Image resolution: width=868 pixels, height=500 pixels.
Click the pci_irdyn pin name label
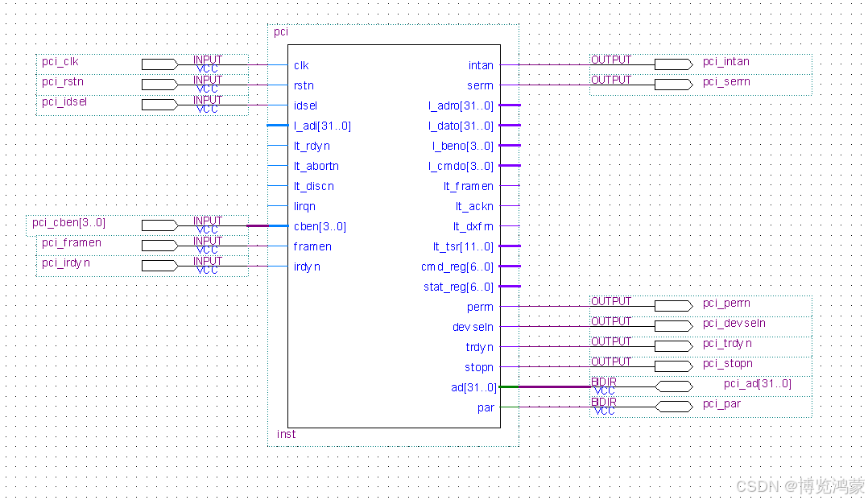pos(66,263)
